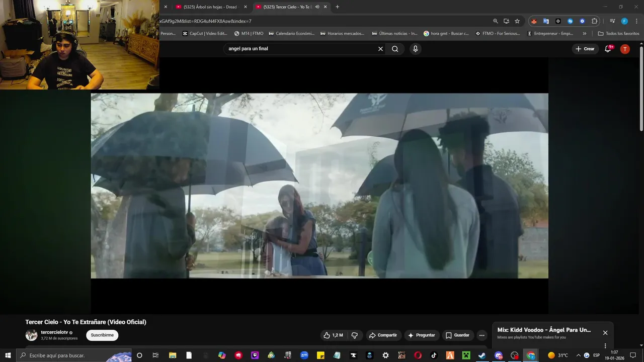Image resolution: width=644 pixels, height=362 pixels.
Task: Open Todos los favoritos folder
Action: click(x=618, y=34)
